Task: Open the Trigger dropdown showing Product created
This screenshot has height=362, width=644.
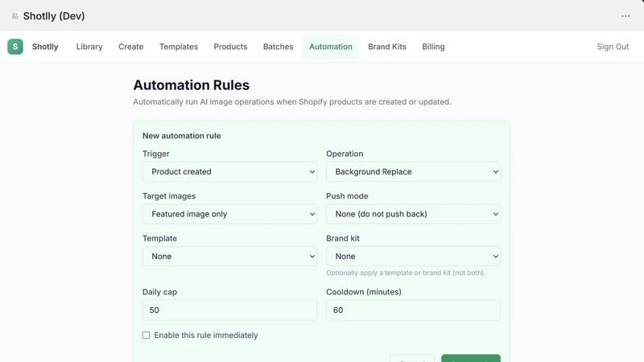Action: tap(229, 171)
